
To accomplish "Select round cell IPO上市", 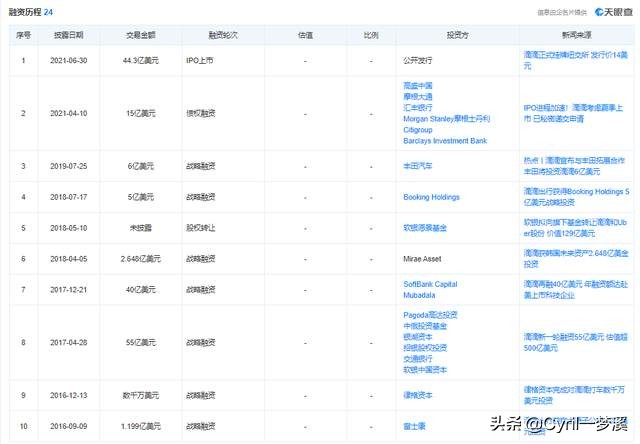I will click(x=200, y=60).
